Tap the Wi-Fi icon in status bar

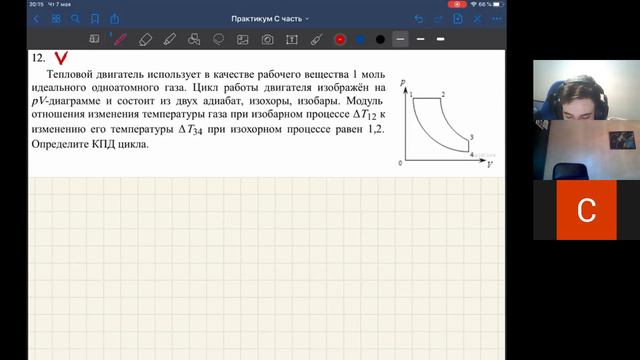coord(473,4)
